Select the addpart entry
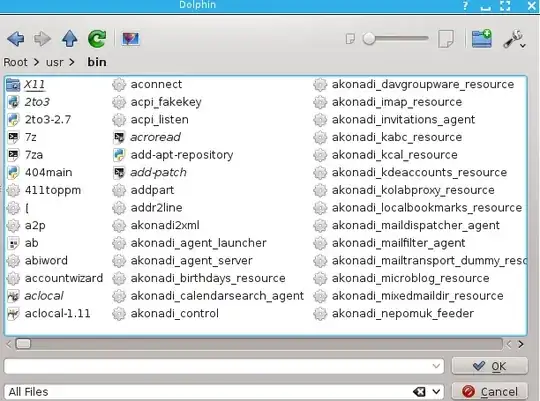This screenshot has height=401, width=540. click(x=143, y=190)
